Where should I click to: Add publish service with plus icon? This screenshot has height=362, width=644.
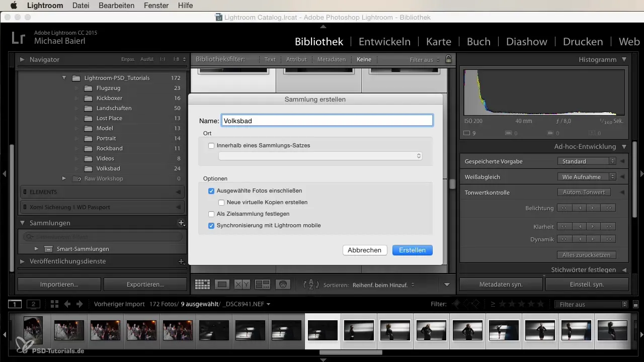(181, 261)
